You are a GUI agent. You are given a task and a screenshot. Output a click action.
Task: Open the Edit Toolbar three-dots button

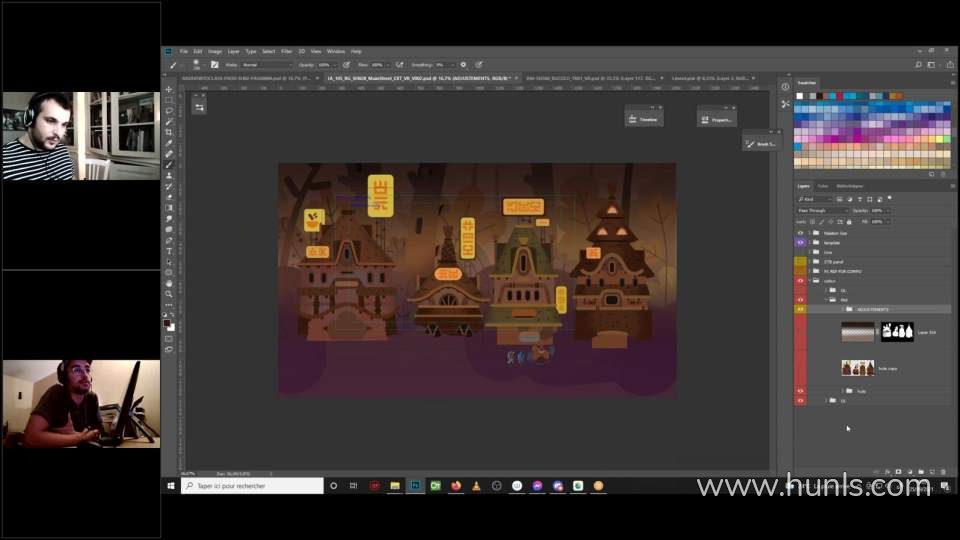(x=169, y=305)
